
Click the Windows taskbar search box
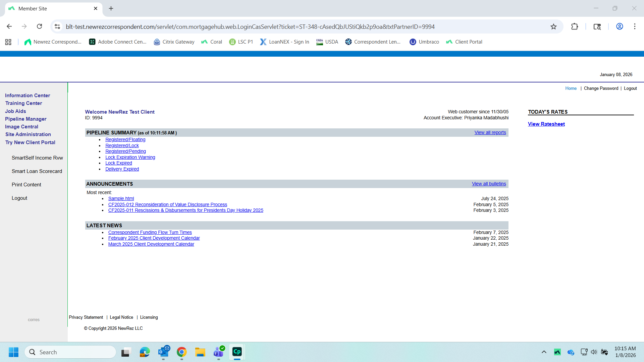click(x=70, y=352)
